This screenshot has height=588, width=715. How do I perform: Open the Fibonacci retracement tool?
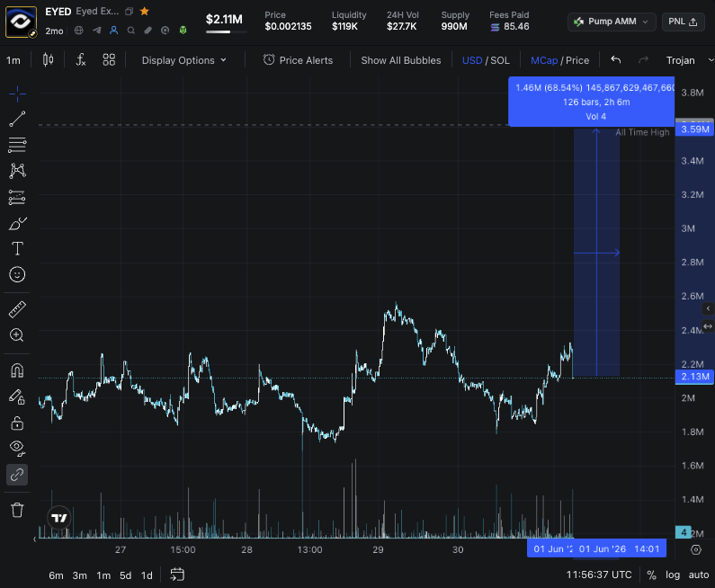coord(17,145)
